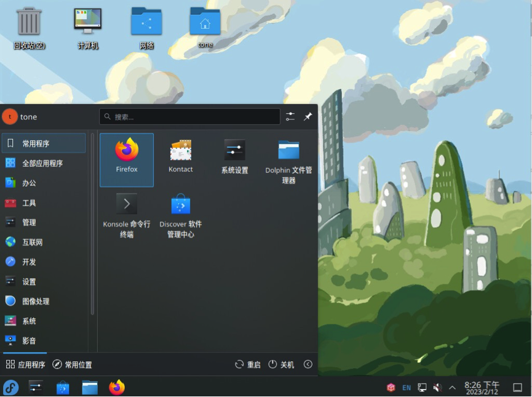Viewport: 532px width, 397px height.
Task: Click the EN input method indicator
Action: click(407, 388)
